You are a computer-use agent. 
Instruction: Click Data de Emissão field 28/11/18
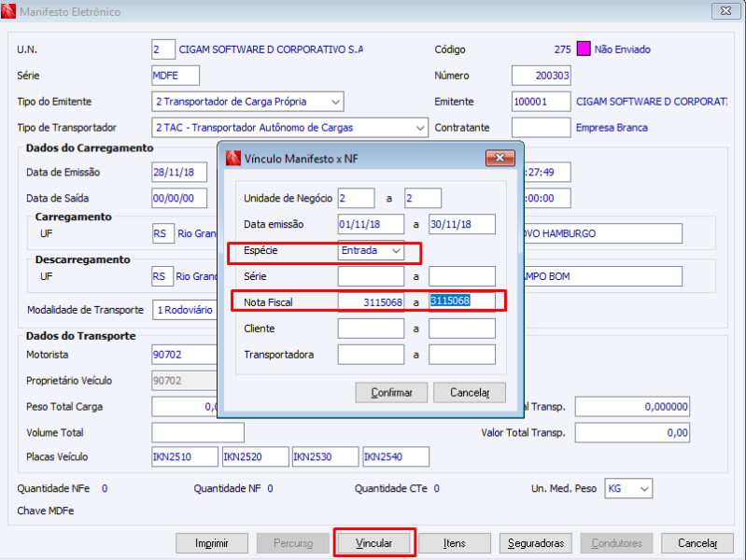[x=179, y=173]
